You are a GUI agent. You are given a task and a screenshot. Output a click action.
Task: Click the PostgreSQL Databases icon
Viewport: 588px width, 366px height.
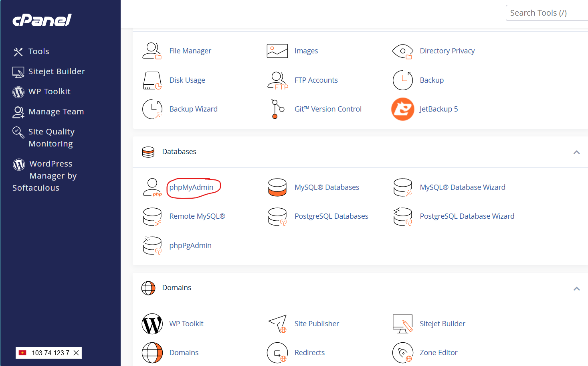277,217
